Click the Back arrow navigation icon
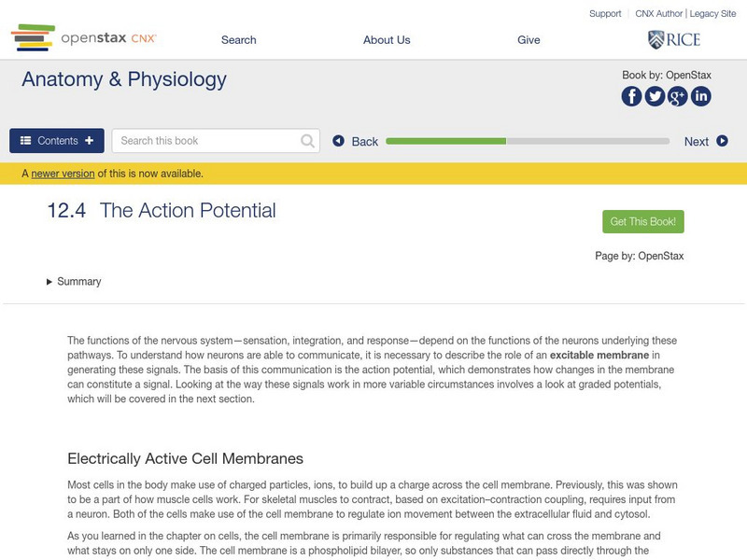The image size is (747, 560). 339,140
